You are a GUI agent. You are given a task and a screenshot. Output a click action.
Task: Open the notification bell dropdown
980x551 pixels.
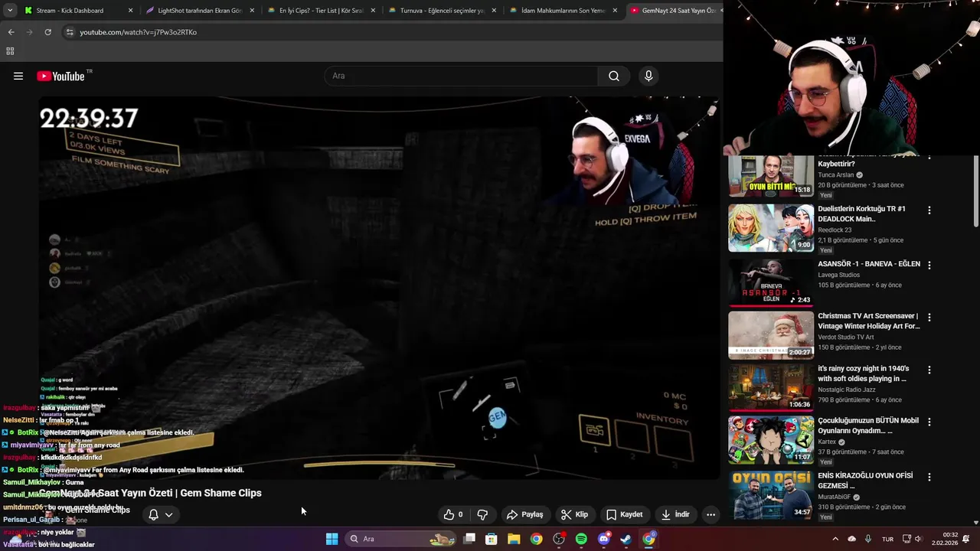pyautogui.click(x=160, y=514)
